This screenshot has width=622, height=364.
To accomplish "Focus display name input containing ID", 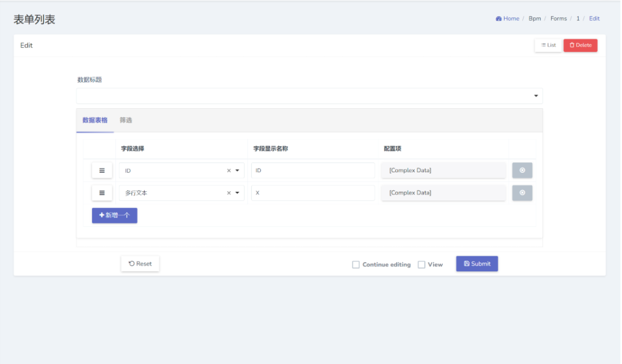I will click(x=313, y=170).
